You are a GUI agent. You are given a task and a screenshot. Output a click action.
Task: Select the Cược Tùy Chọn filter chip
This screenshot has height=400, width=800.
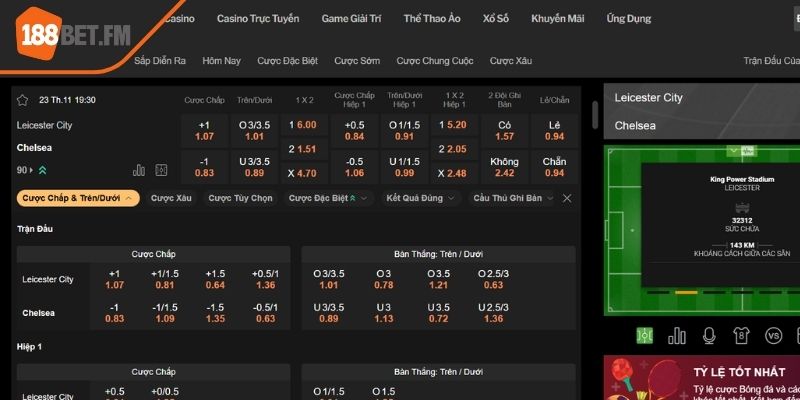click(240, 198)
